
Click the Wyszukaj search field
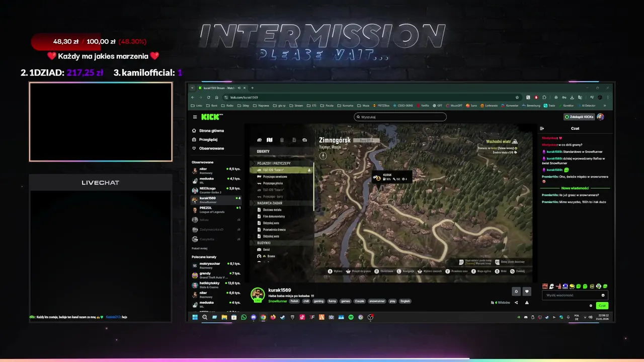400,117
